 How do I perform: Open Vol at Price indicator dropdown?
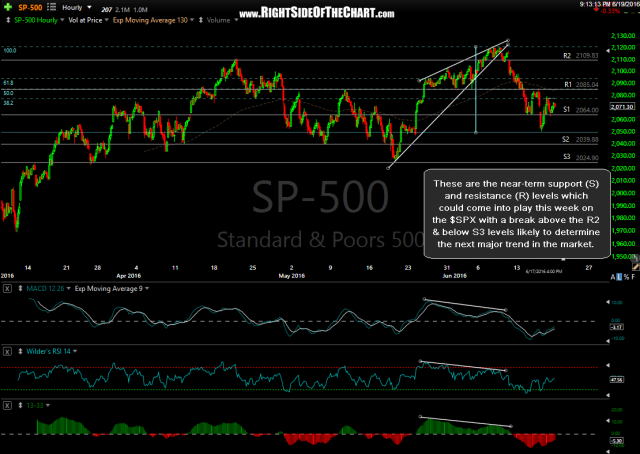click(x=107, y=20)
